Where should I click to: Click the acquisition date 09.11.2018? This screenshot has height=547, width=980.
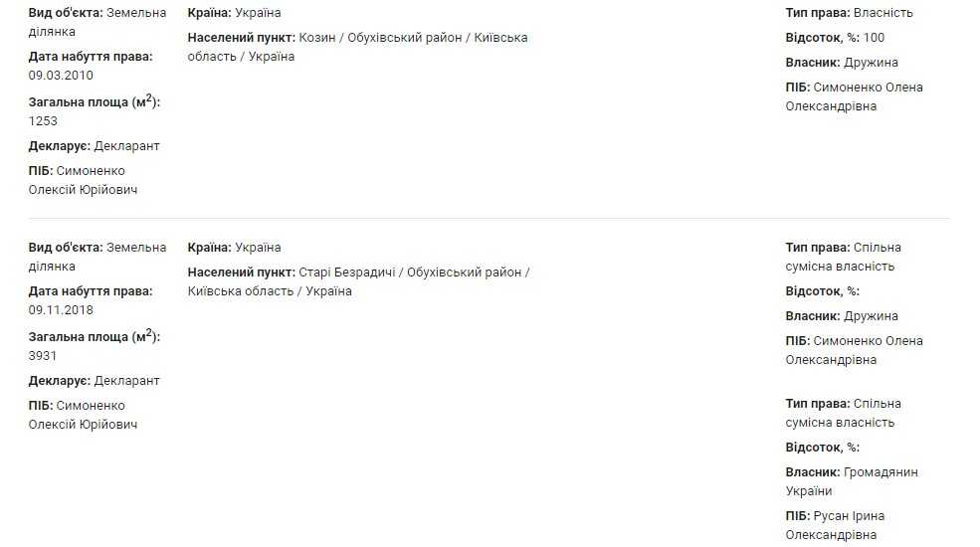point(61,309)
